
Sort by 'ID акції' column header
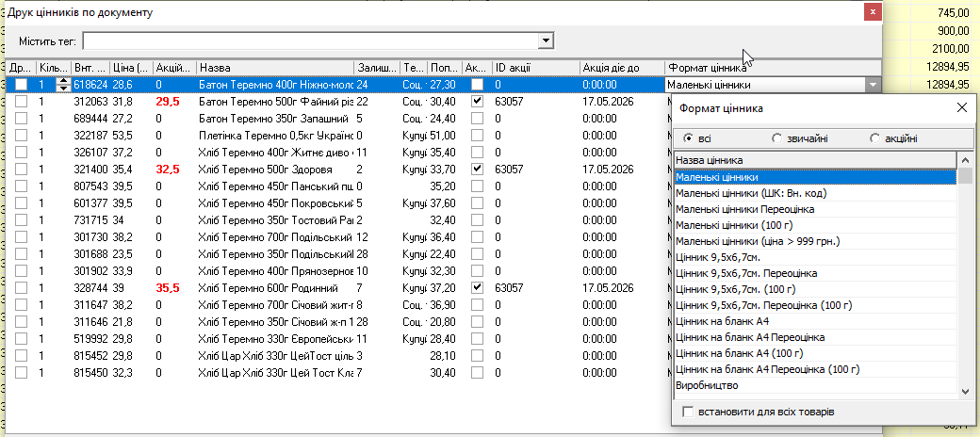pyautogui.click(x=536, y=68)
